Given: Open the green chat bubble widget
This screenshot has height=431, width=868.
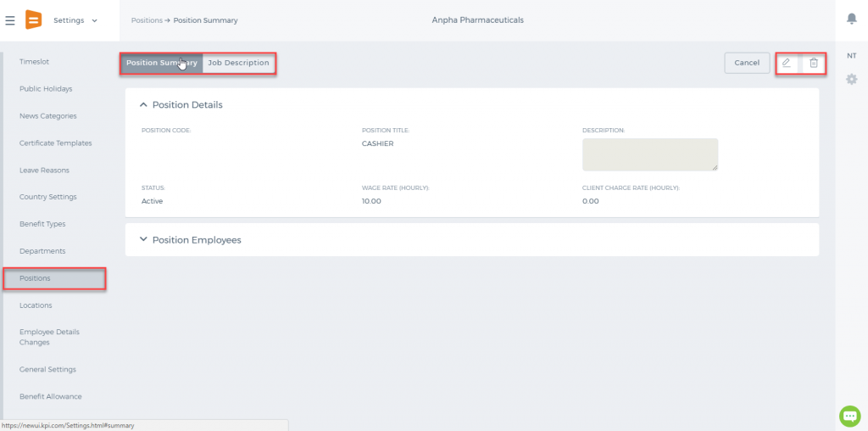Looking at the screenshot, I should 849,416.
